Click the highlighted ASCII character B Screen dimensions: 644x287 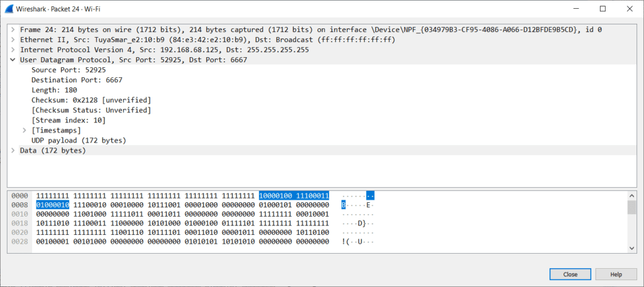tap(343, 205)
